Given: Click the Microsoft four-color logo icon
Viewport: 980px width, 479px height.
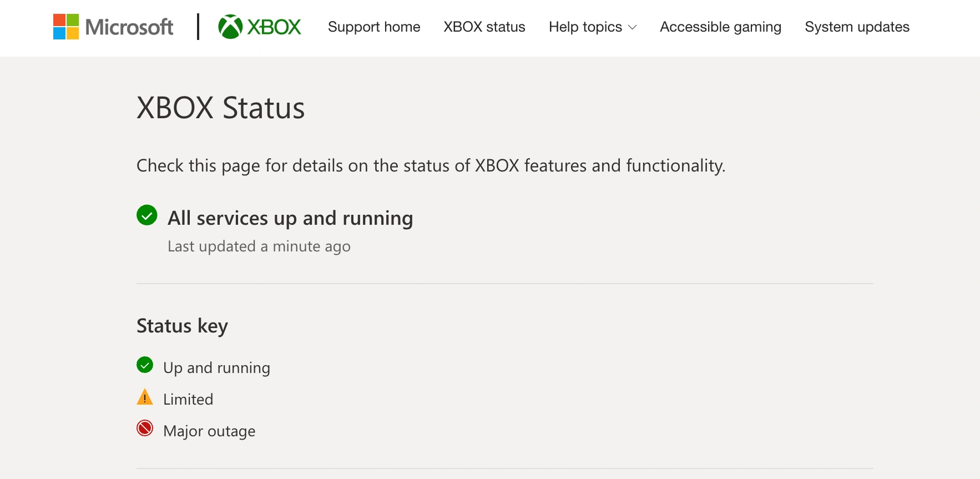Looking at the screenshot, I should click(65, 27).
